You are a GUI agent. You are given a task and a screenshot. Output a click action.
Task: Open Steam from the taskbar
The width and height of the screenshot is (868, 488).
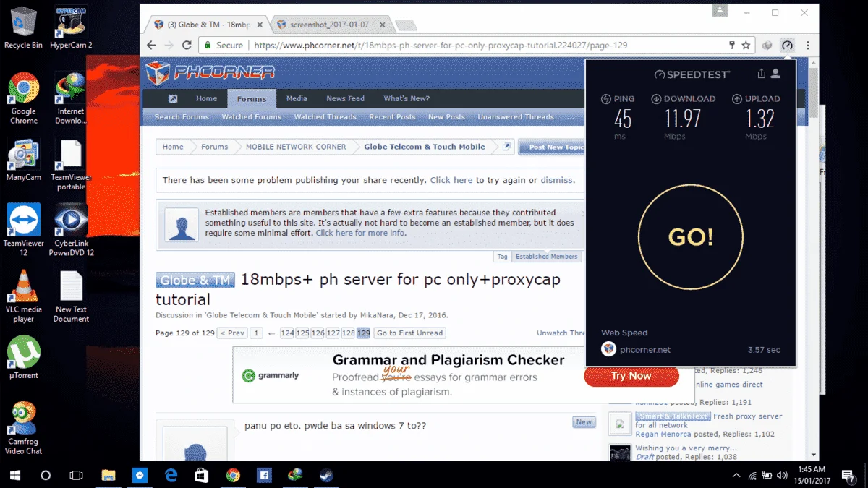326,475
